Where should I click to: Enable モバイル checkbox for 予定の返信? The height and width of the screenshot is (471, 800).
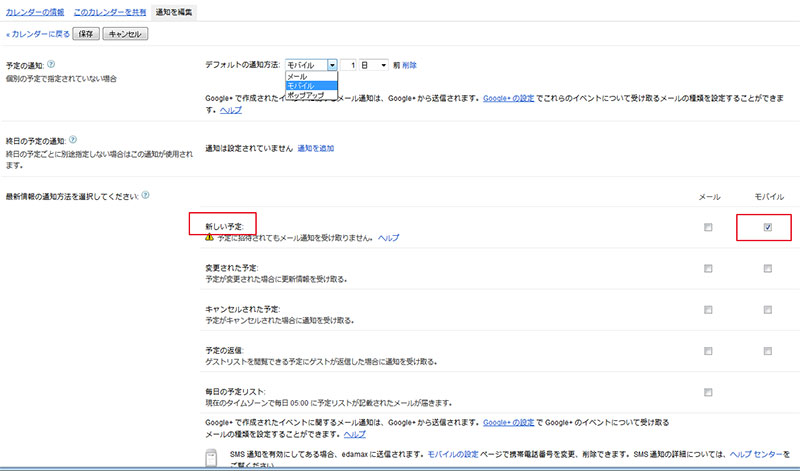[768, 351]
